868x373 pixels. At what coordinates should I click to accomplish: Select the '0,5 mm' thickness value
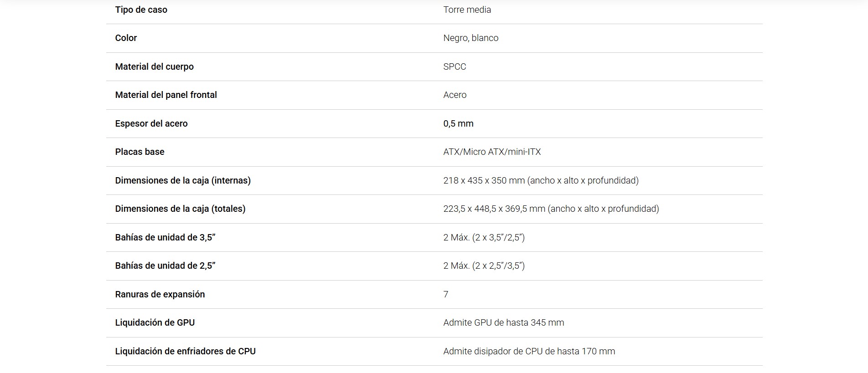[x=458, y=123]
